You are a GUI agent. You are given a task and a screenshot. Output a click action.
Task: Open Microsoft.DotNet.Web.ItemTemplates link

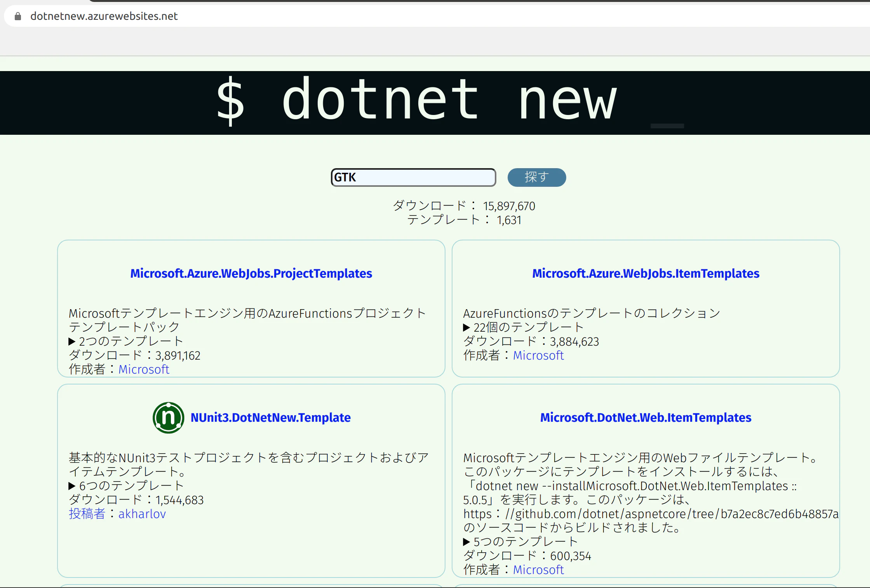pos(646,418)
